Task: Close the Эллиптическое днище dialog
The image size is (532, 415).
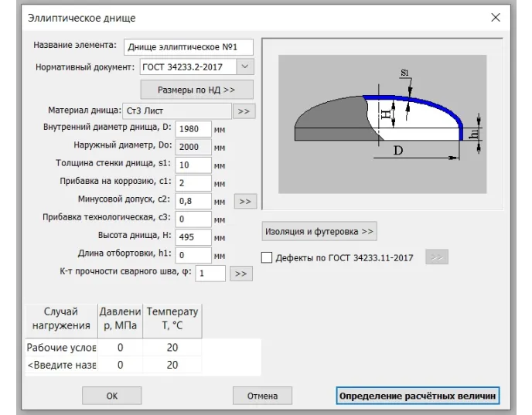Action: click(x=496, y=17)
